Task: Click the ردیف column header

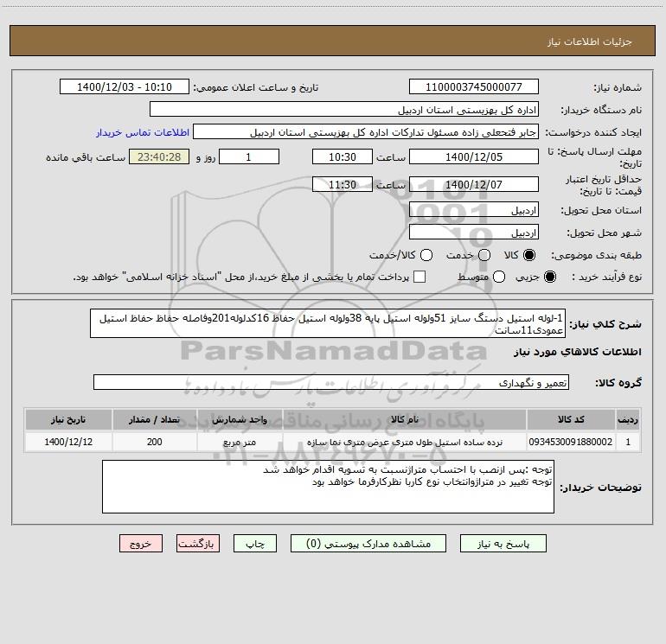Action: [x=628, y=419]
